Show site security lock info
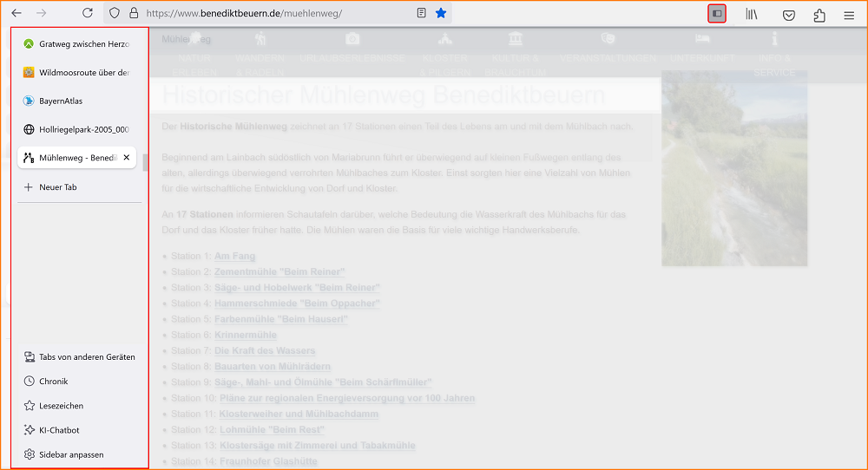 click(134, 13)
